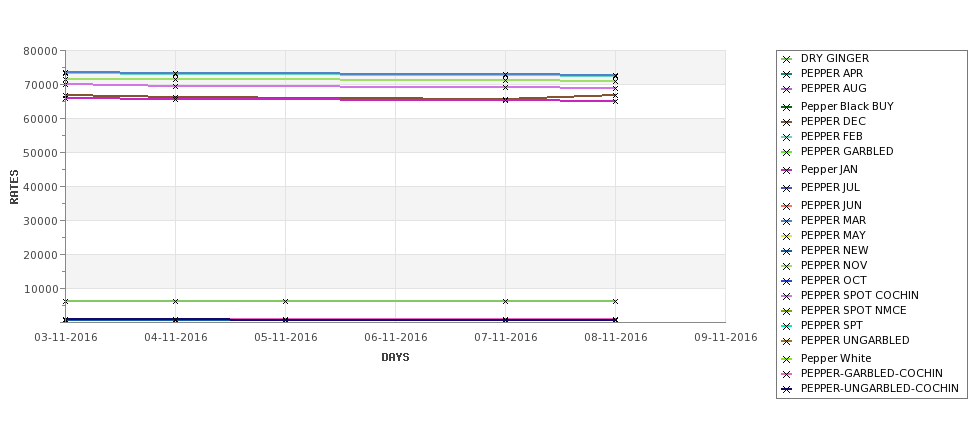This screenshot has width=975, height=429.
Task: Click the PEPPER NOV legend label
Action: [x=834, y=265]
